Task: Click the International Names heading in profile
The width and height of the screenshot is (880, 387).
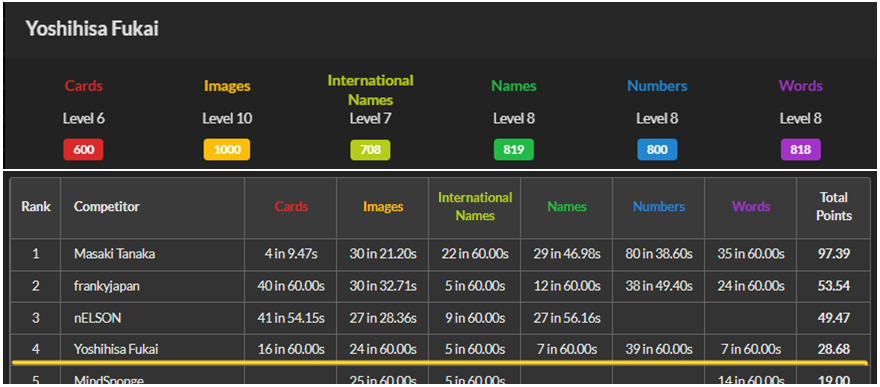Action: pyautogui.click(x=370, y=90)
